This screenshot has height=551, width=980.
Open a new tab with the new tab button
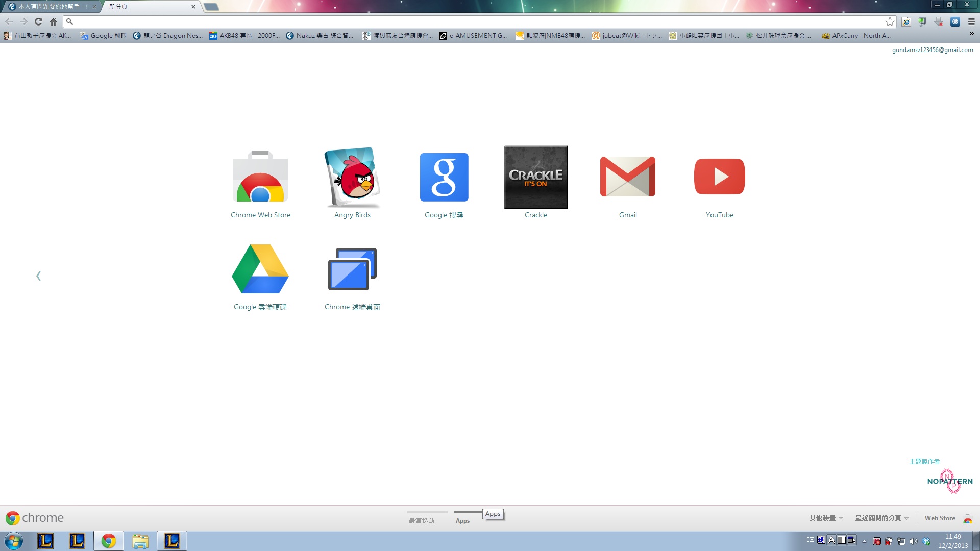click(211, 7)
